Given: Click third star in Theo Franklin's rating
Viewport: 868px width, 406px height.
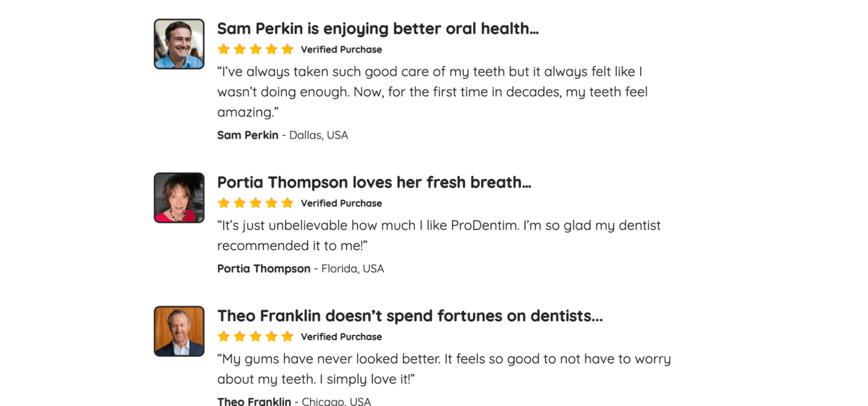Looking at the screenshot, I should (256, 337).
